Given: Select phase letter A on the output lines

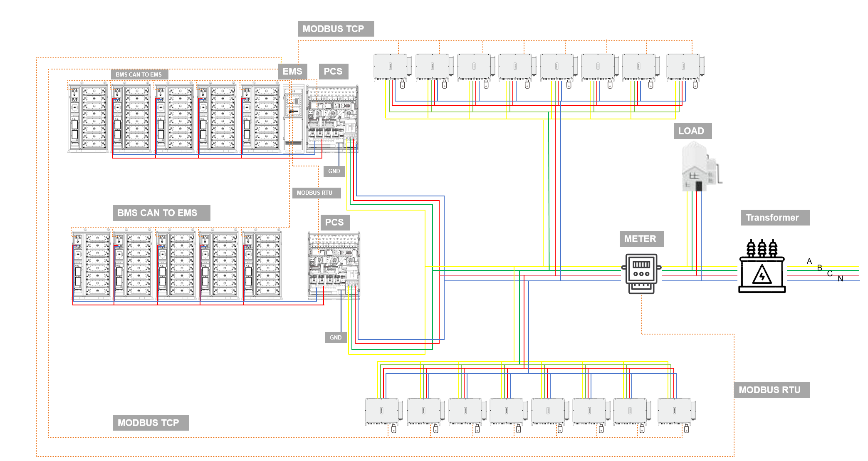Looking at the screenshot, I should click(809, 261).
